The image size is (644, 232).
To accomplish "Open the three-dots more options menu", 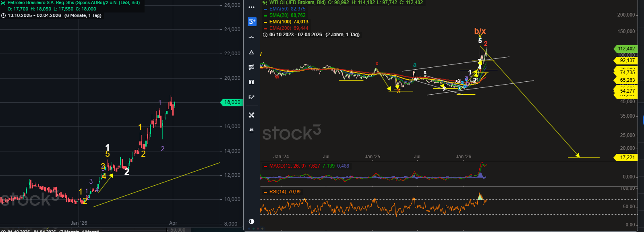I will [x=252, y=7].
